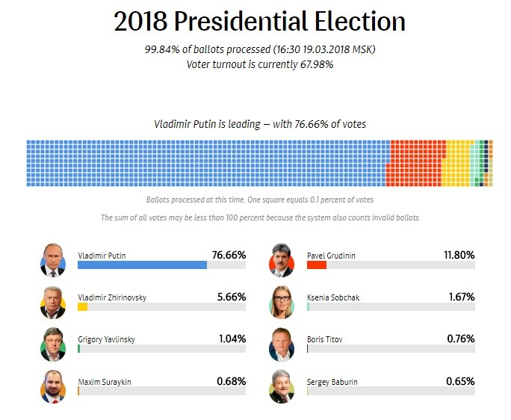This screenshot has height=420, width=511.
Task: Click Sergey Baburin's avatar photo
Action: 282,386
